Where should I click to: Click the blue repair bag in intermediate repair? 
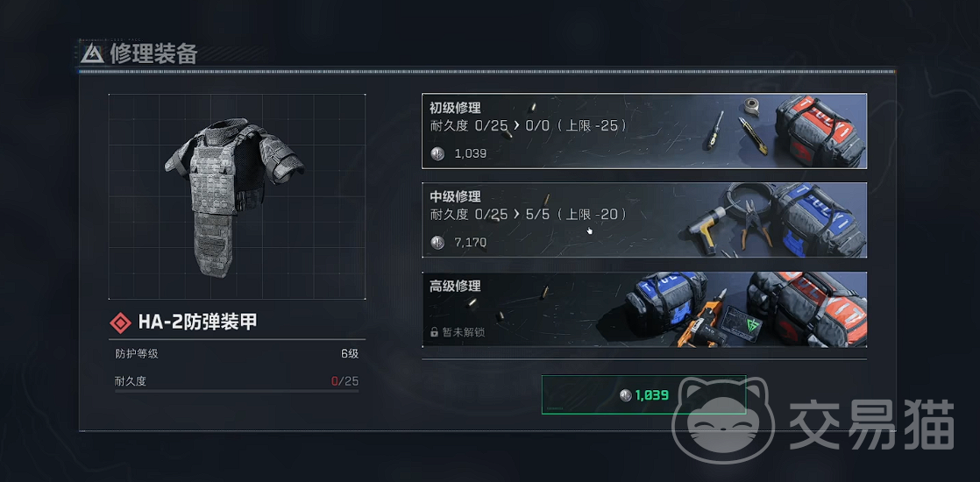[819, 220]
